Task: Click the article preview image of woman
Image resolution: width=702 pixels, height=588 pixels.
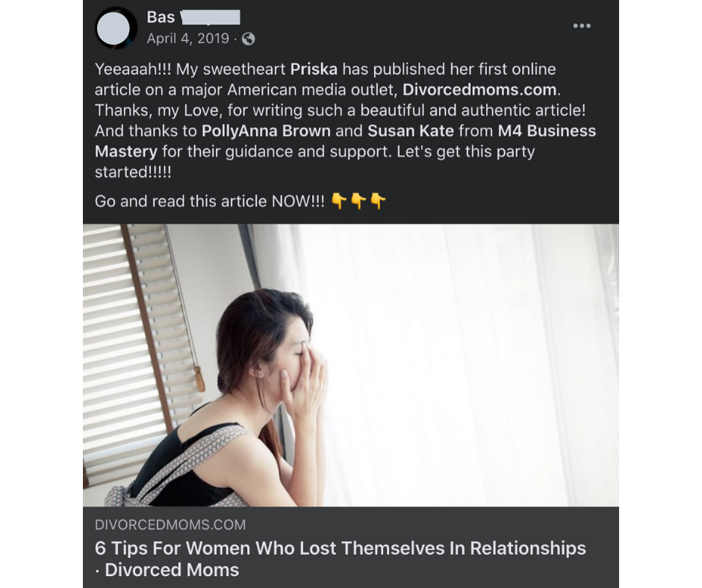Action: click(x=351, y=365)
